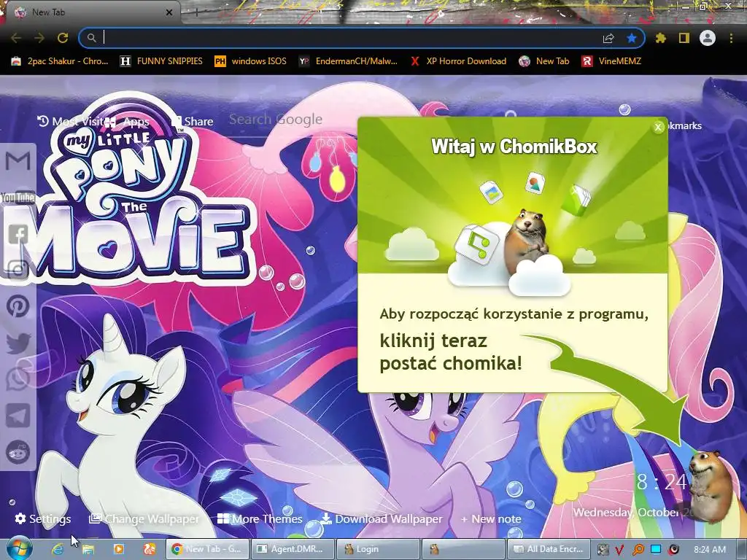Open the New Tab bookmark
Viewport: 747px width, 560px height.
(x=544, y=61)
